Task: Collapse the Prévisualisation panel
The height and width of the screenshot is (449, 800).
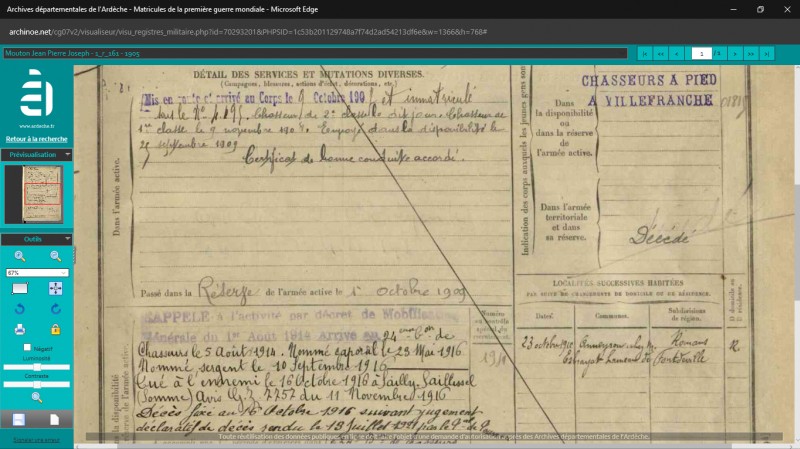Action: 67,154
